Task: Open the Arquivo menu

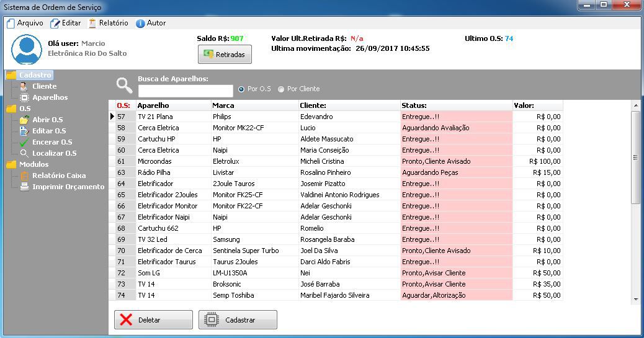Action: click(25, 23)
